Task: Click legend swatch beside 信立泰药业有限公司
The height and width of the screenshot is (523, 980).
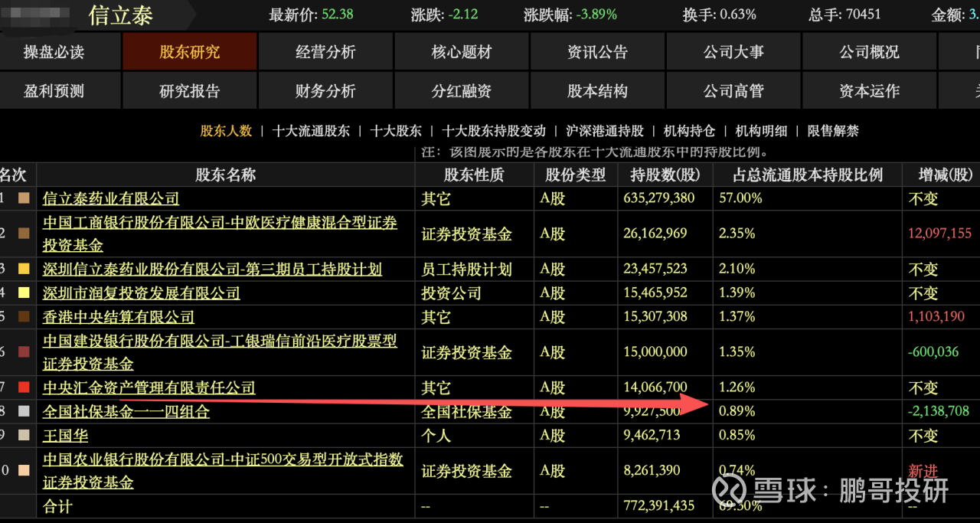Action: (24, 198)
